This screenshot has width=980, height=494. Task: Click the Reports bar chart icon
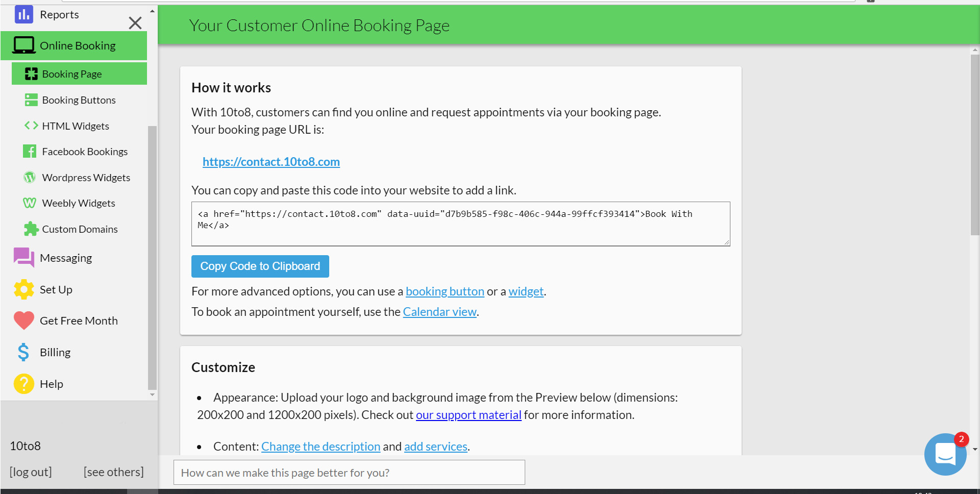coord(23,14)
